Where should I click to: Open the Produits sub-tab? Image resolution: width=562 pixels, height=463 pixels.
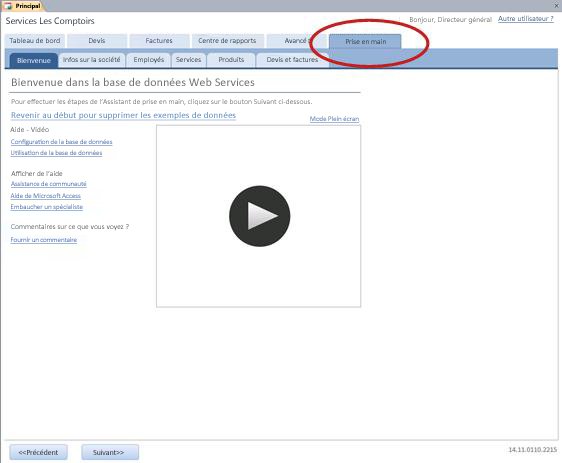(x=231, y=60)
